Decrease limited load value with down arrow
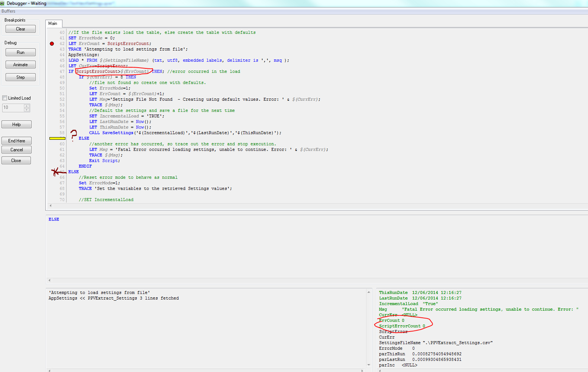588x372 pixels. (x=26, y=110)
